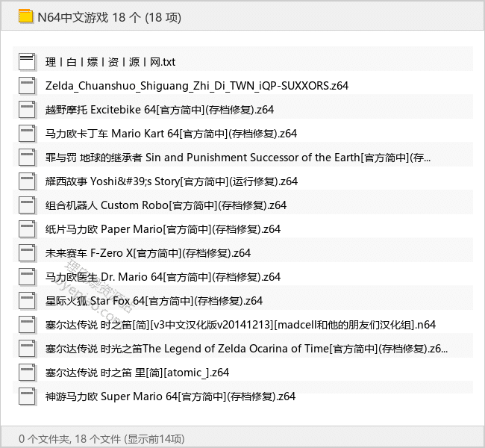Select 塞尔达传说 时之笛 madcell .n64 file name
This screenshot has height=448, width=485.
241,325
